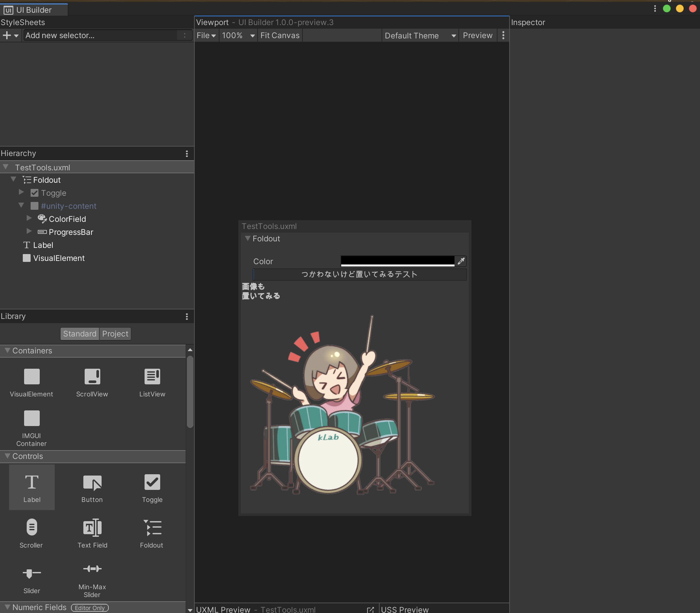
Task: Click the Japanese-text progress bar
Action: pos(360,274)
